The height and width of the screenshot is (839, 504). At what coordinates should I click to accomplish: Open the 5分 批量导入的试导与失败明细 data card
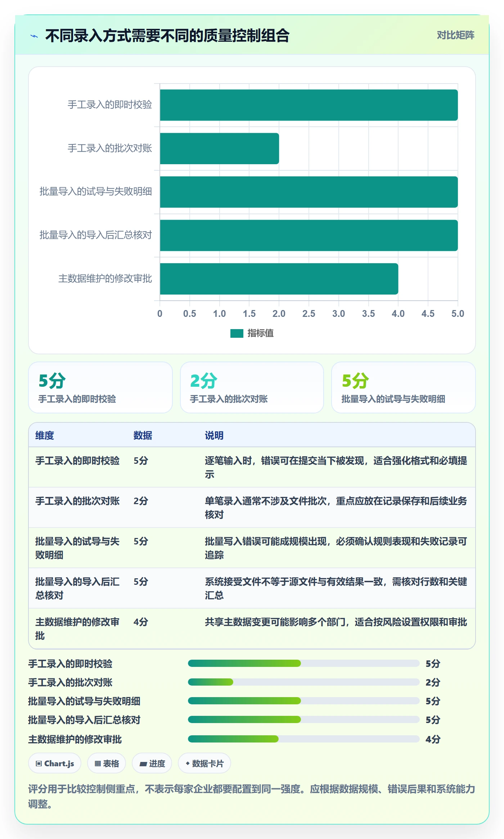click(x=403, y=387)
